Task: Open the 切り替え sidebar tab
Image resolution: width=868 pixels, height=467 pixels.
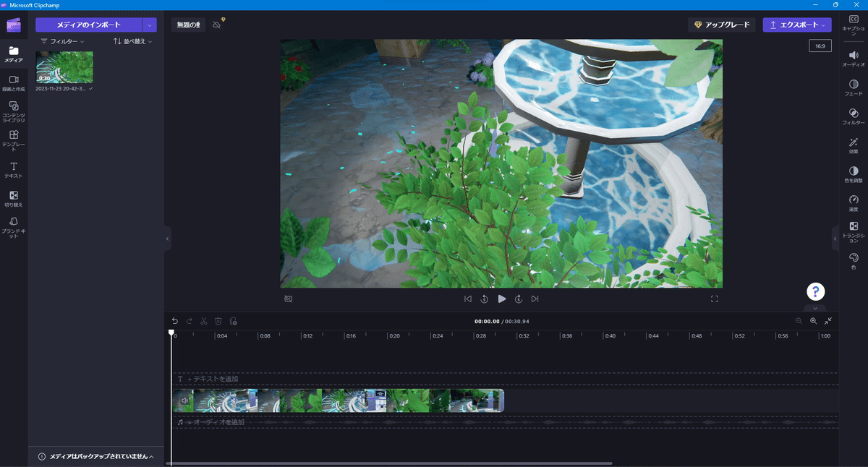Action: click(x=14, y=199)
